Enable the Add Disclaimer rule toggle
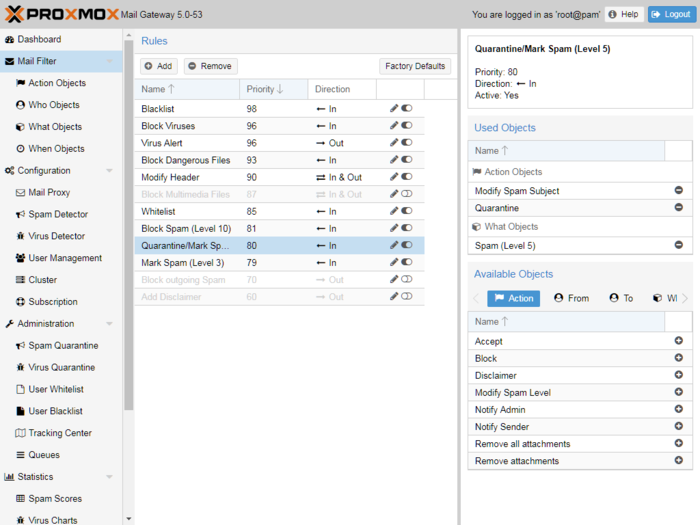Viewport: 700px width, 525px height. coord(407,297)
